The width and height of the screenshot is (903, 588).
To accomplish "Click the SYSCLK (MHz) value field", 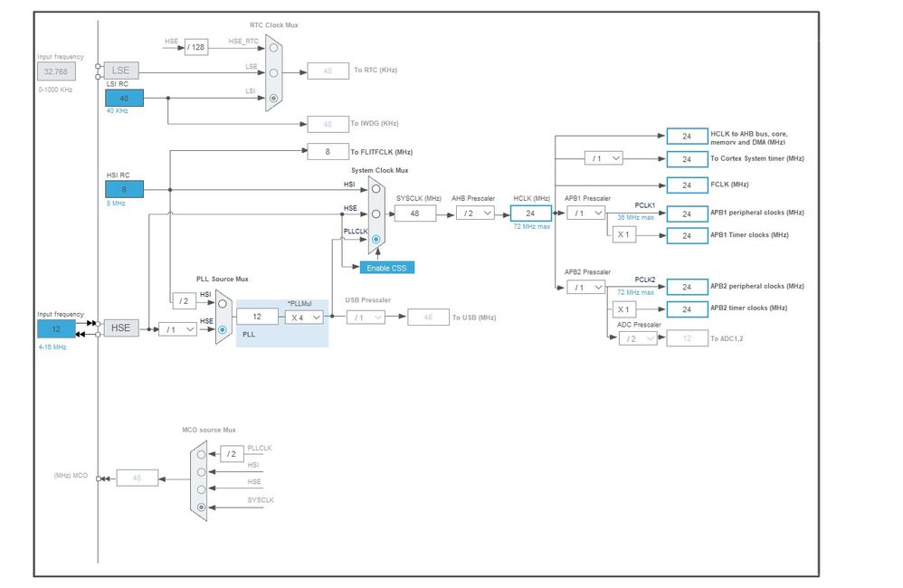I will coord(414,213).
